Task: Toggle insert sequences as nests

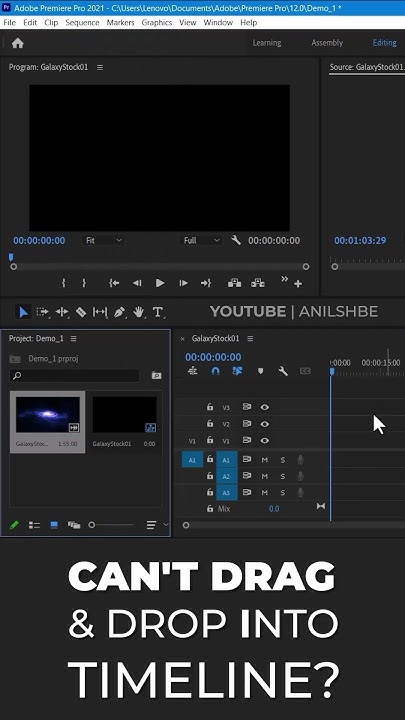Action: pyautogui.click(x=193, y=371)
